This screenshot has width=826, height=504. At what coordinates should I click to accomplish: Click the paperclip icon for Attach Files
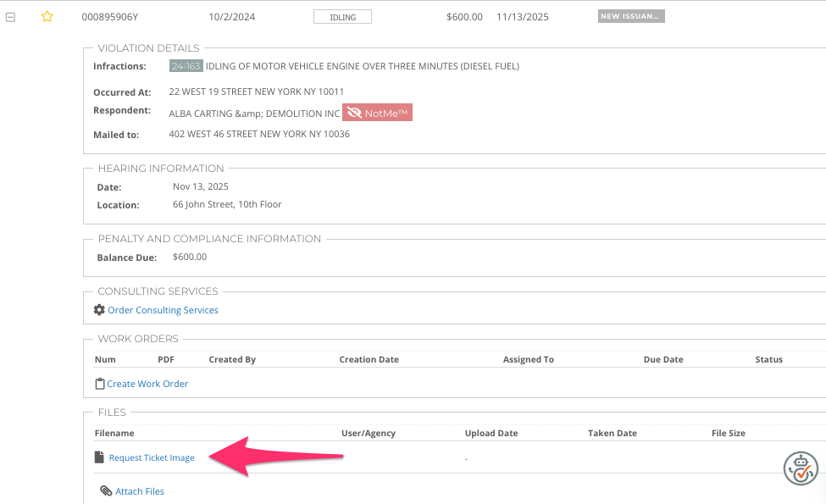106,491
